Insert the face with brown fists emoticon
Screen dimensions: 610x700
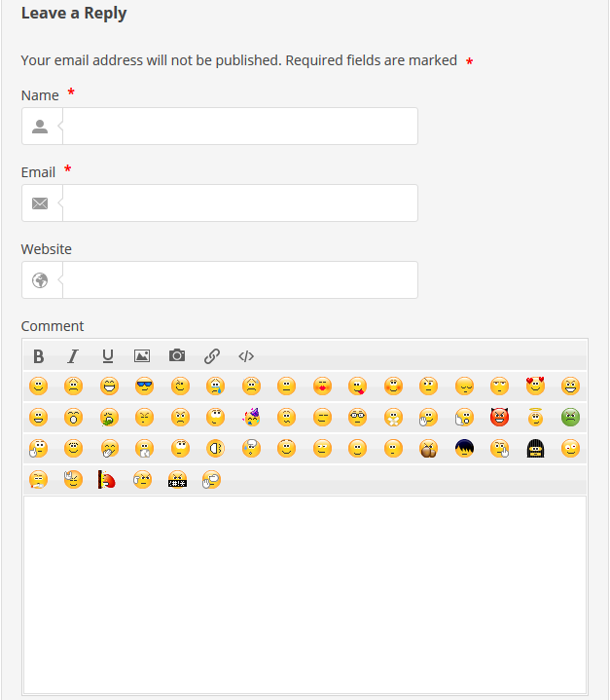pyautogui.click(x=428, y=448)
